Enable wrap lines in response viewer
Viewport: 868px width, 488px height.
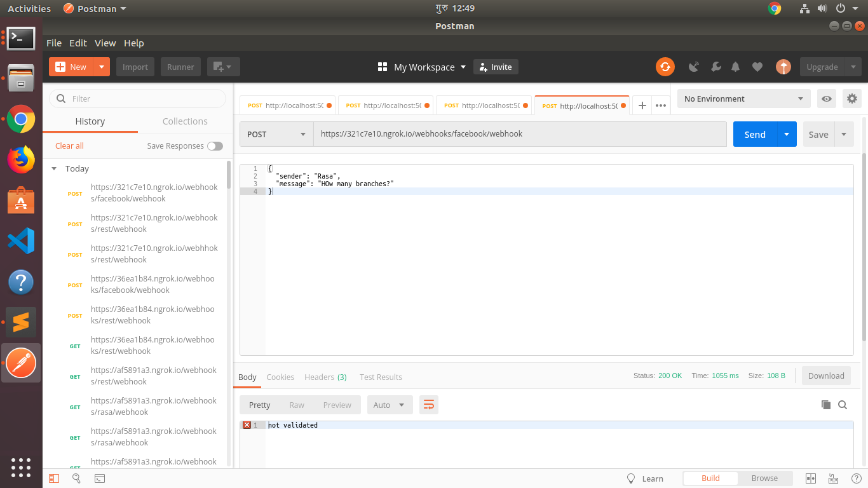[428, 405]
